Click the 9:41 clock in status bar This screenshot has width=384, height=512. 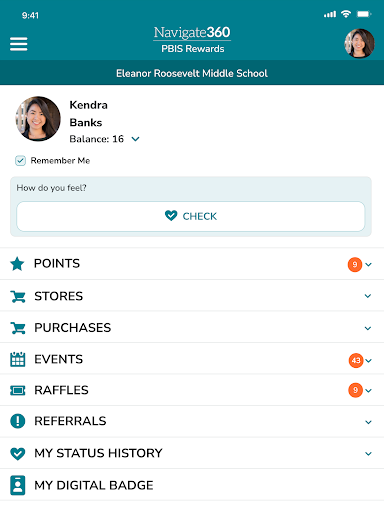coord(30,15)
